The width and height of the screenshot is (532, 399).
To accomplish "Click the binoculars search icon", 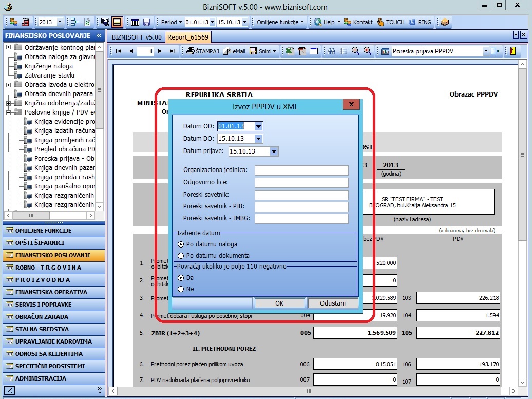I will click(x=332, y=51).
